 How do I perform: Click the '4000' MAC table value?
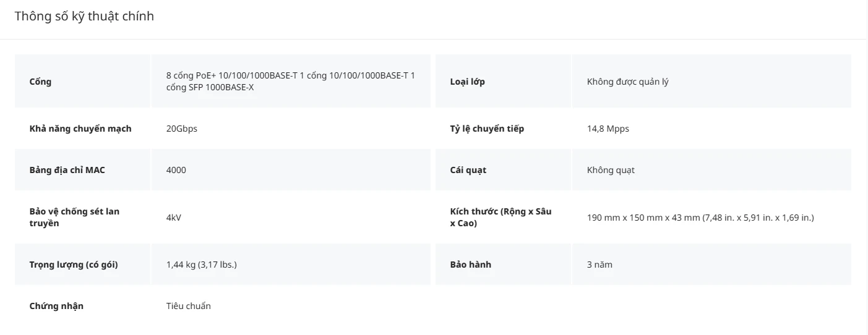[x=176, y=170]
